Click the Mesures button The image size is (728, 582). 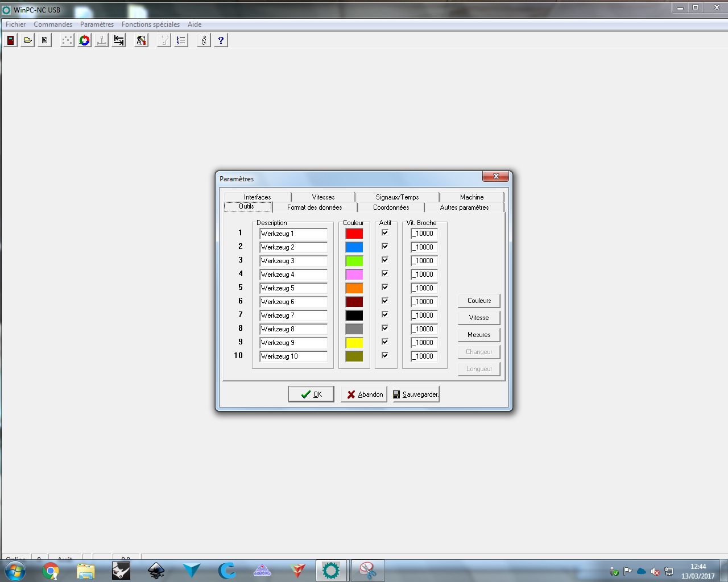479,335
